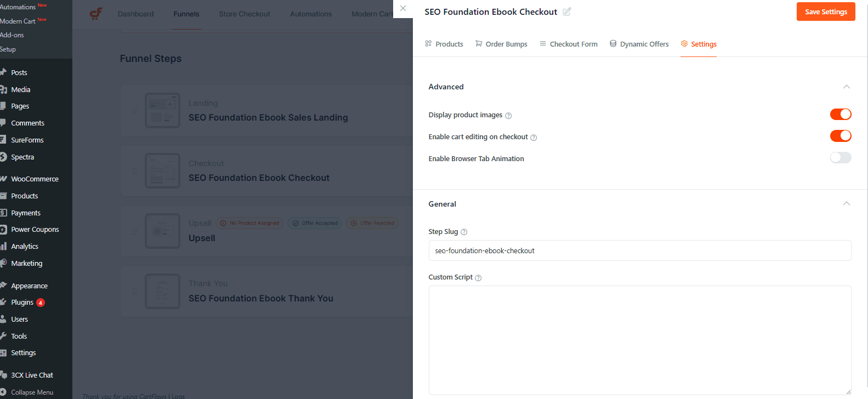
Task: Click the Checkout step thumbnail icon
Action: [x=162, y=171]
